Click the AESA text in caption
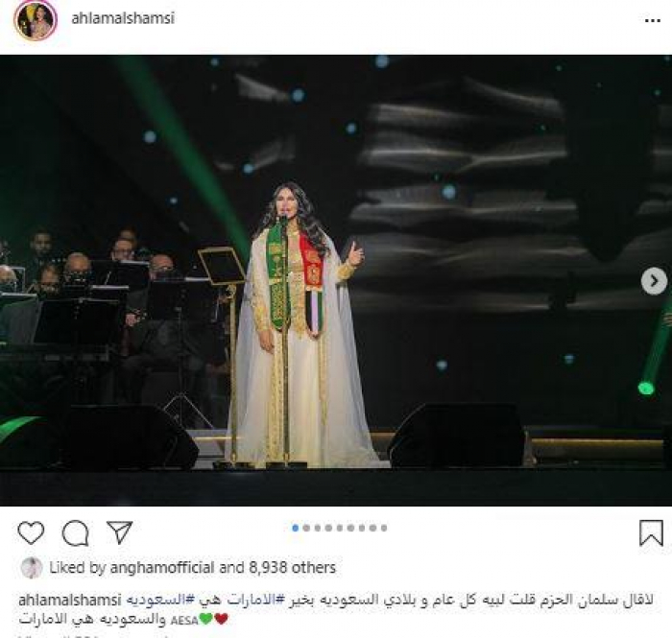The image size is (672, 638). click(x=184, y=621)
